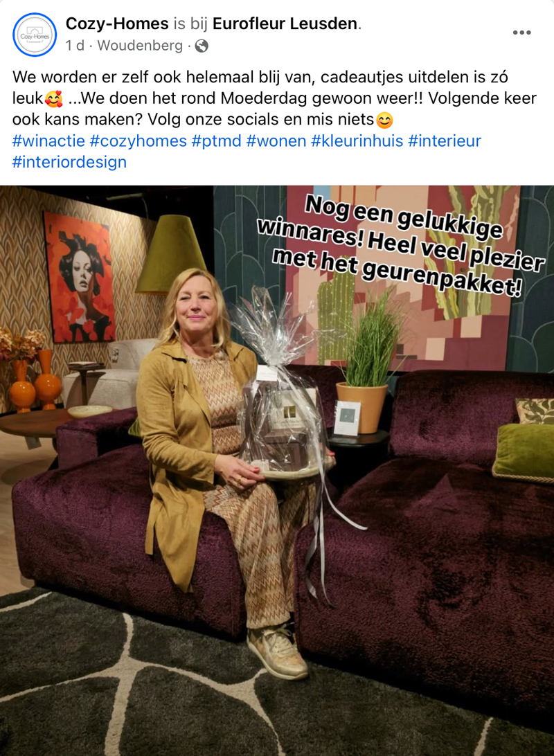
Task: Follow the #interiordesign hashtag
Action: point(69,162)
